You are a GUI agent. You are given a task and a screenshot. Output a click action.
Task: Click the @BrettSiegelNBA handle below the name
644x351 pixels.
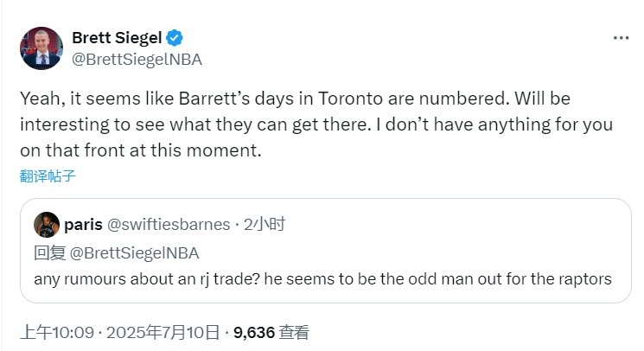point(137,59)
